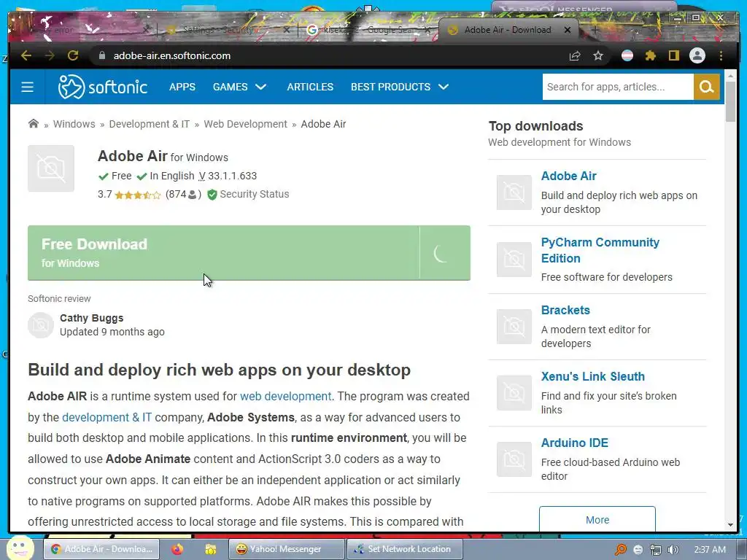747x560 pixels.
Task: Switch to the Adobe Air - Download tab
Action: pos(508,29)
